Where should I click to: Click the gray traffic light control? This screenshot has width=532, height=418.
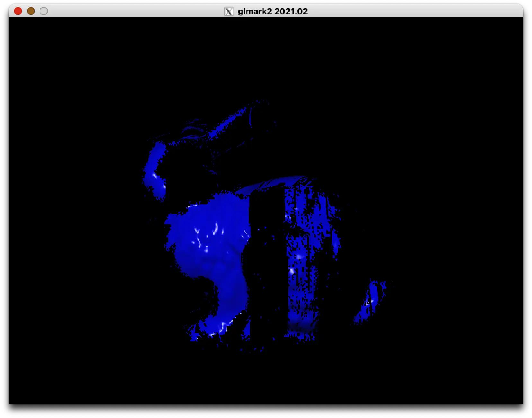44,11
